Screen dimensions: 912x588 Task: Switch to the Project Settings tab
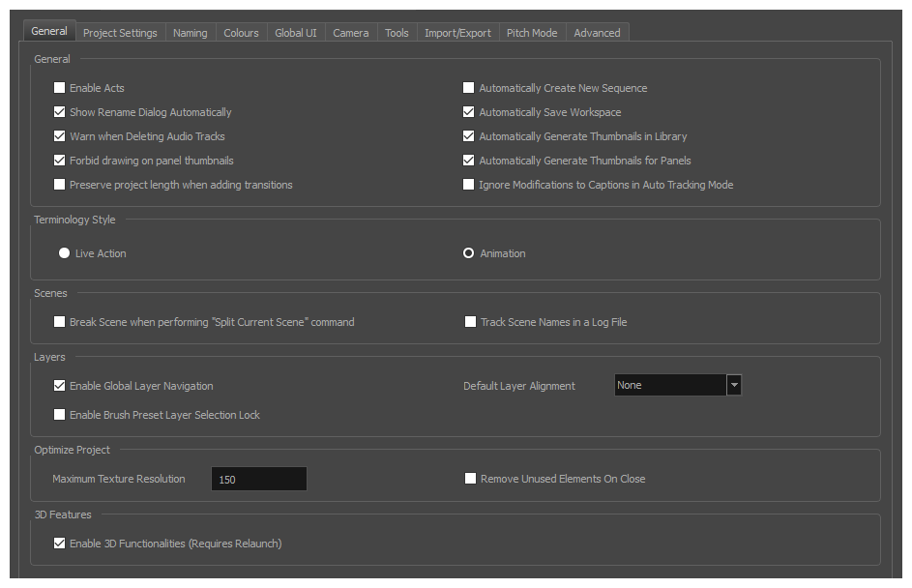click(120, 33)
